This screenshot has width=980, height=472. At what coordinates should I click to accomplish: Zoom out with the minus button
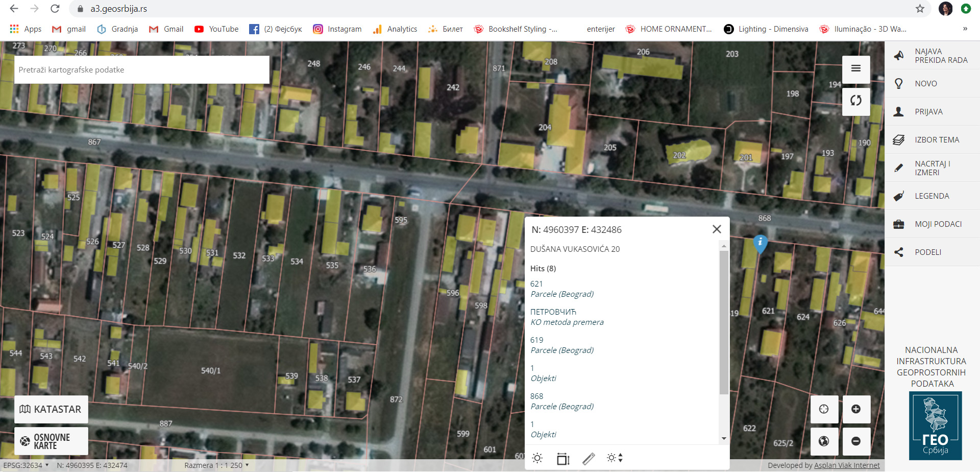click(856, 441)
